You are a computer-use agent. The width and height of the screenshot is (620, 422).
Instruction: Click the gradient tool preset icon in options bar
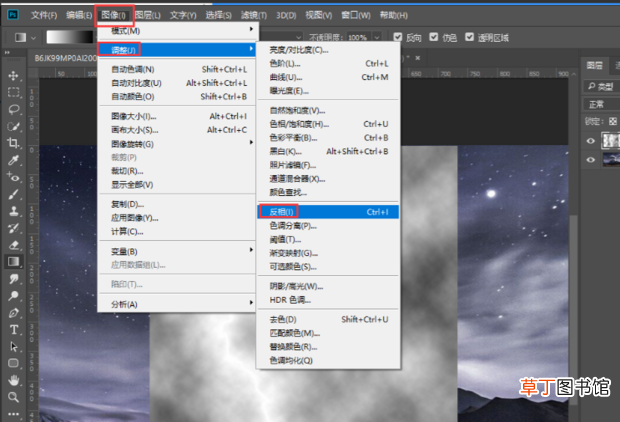click(x=20, y=37)
